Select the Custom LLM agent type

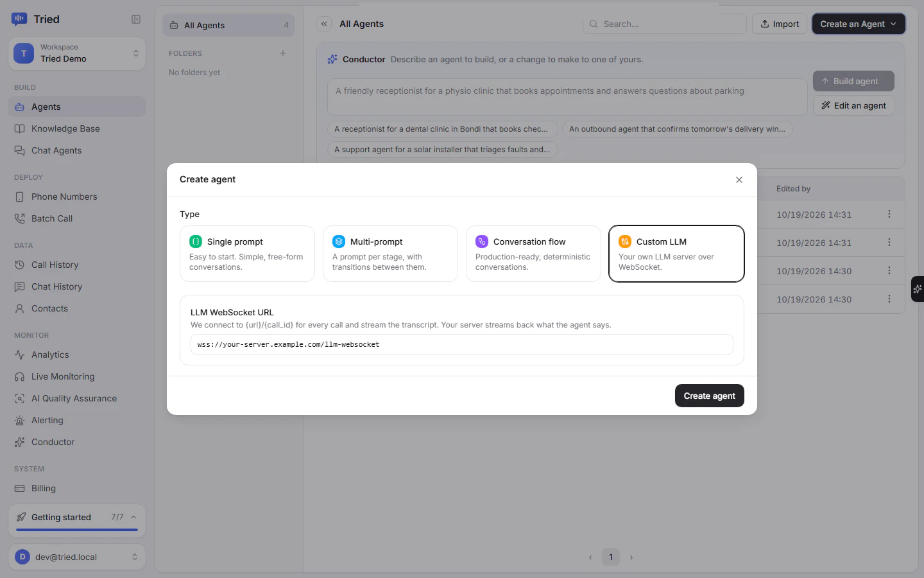[676, 254]
